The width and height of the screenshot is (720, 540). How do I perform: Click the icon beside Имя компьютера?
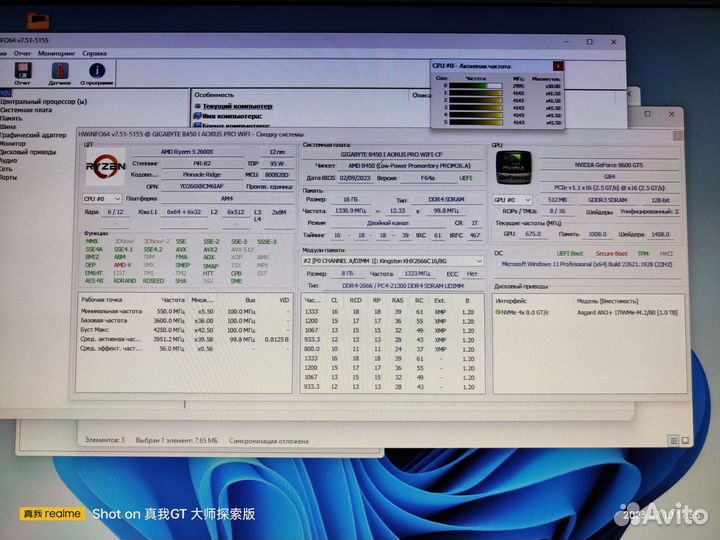pyautogui.click(x=198, y=116)
